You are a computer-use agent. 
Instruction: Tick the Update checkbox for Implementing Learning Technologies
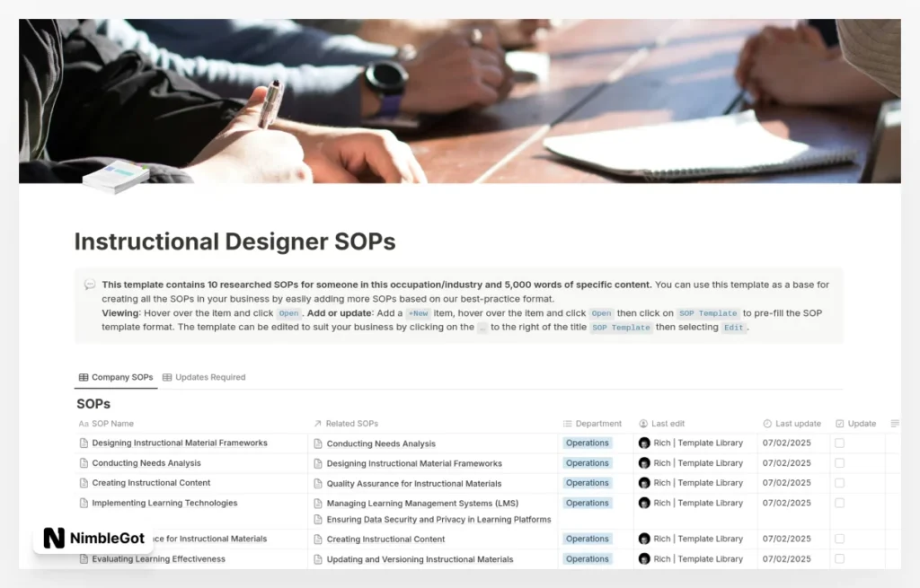tap(840, 503)
